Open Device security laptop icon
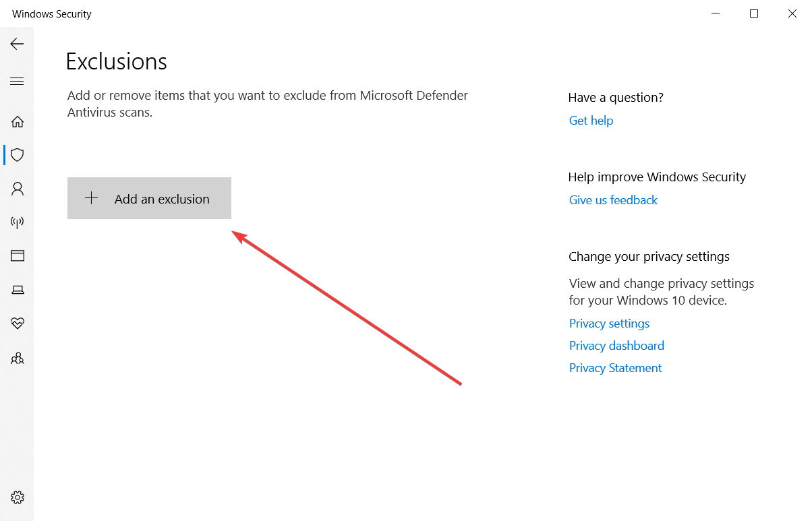The height and width of the screenshot is (521, 812). (x=18, y=290)
